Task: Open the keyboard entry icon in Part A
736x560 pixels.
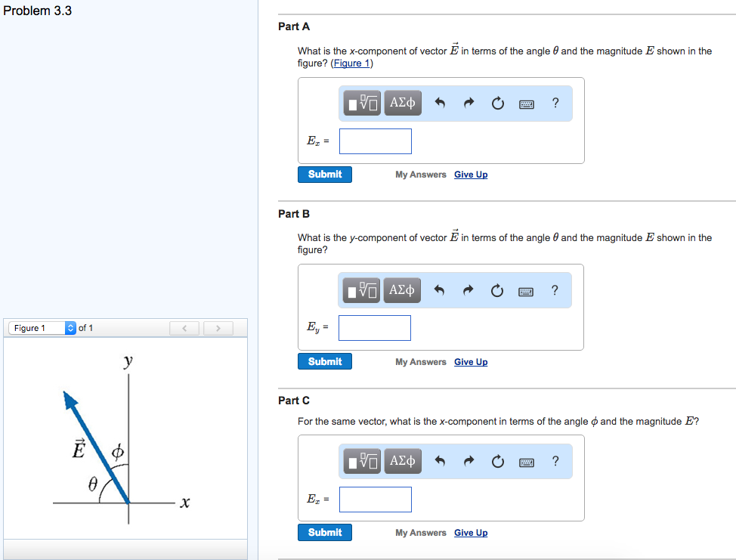Action: pyautogui.click(x=526, y=103)
